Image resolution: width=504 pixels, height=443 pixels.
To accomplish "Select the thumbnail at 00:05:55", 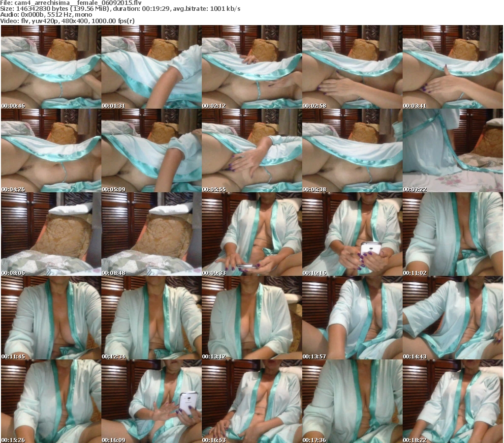I will (x=252, y=150).
